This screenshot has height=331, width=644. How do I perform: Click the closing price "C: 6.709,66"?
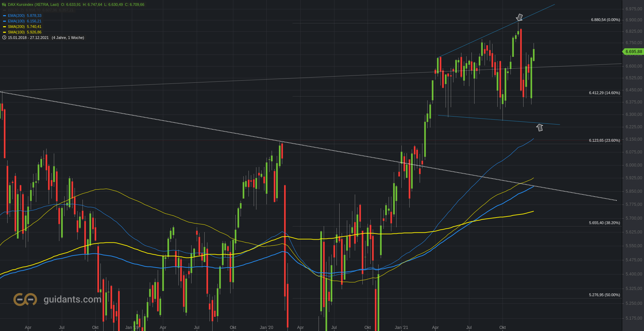pos(135,4)
